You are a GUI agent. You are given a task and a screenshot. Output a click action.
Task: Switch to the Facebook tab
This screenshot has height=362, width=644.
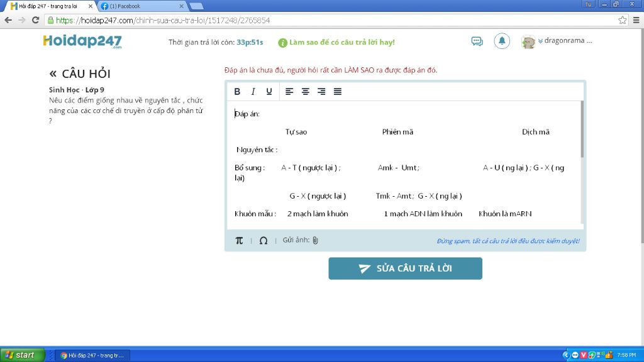[x=142, y=6]
